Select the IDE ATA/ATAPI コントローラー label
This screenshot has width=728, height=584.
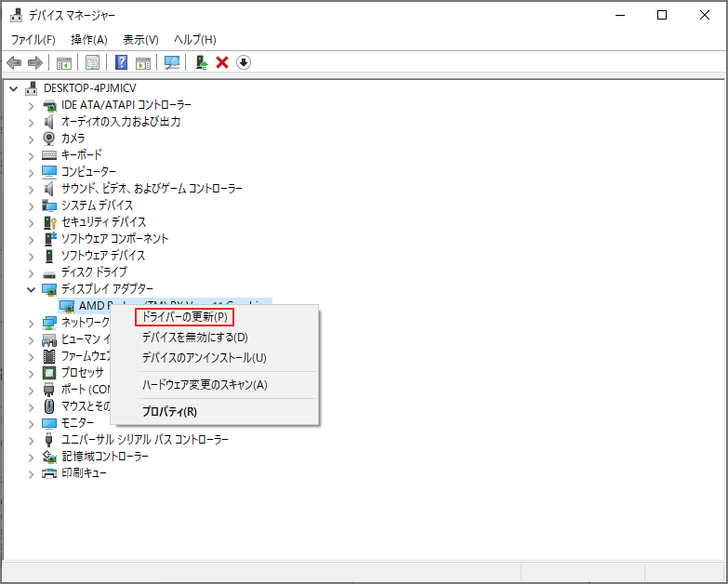click(126, 105)
